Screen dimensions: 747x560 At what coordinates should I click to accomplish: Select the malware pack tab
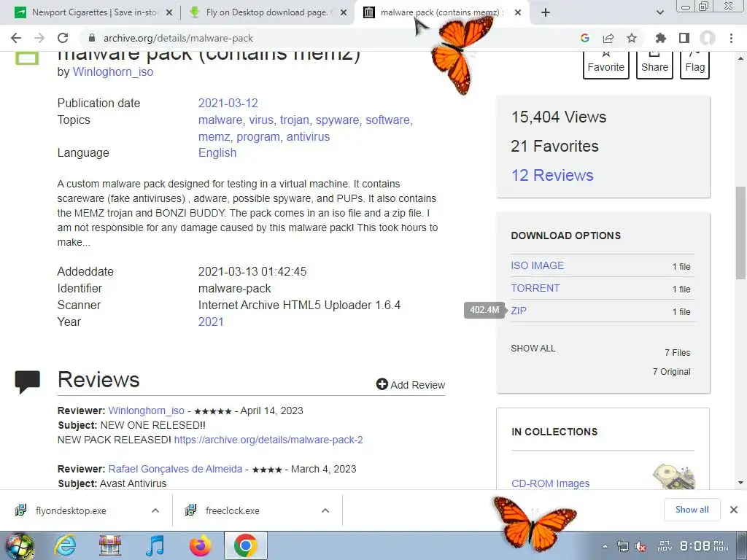tap(441, 12)
